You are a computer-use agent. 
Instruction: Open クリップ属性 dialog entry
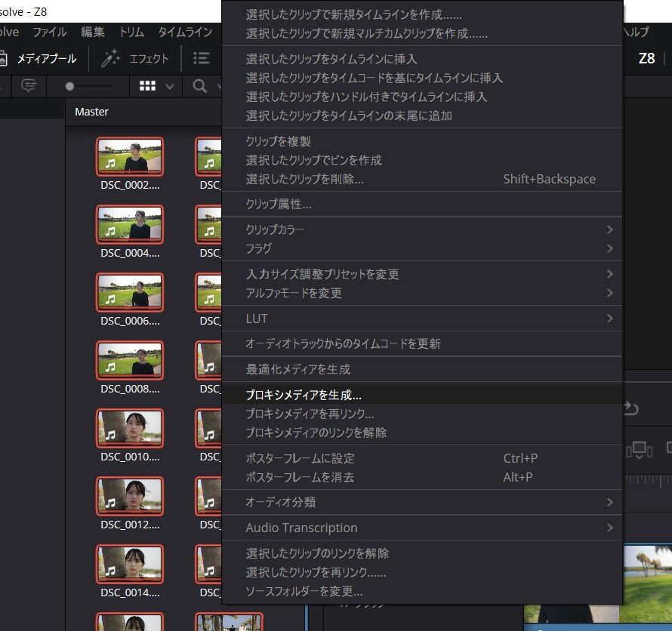422,205
